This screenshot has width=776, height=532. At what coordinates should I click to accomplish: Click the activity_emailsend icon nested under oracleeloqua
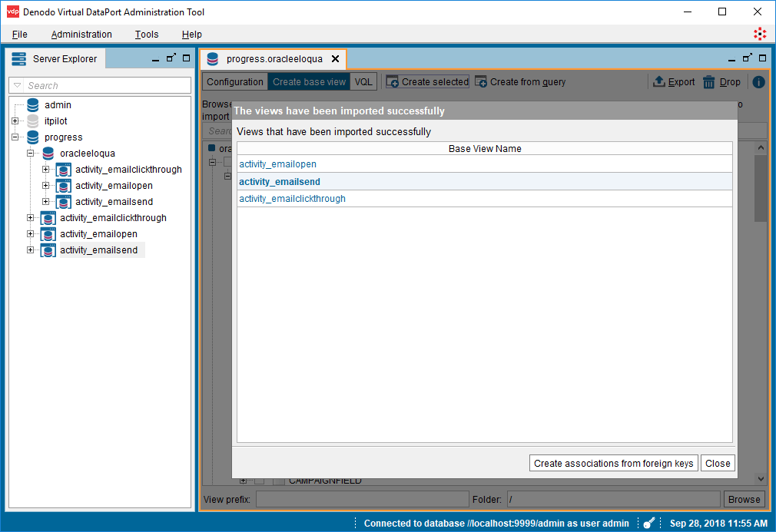click(x=63, y=202)
